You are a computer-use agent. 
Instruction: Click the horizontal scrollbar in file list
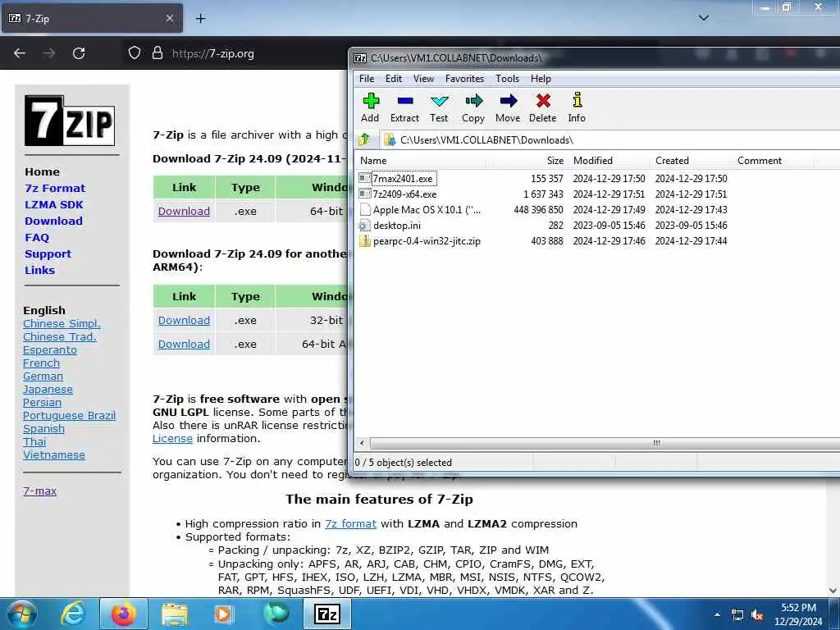click(605, 443)
